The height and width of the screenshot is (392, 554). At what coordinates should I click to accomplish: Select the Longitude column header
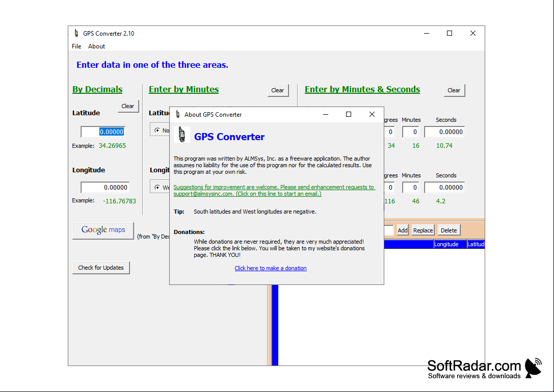tap(450, 244)
